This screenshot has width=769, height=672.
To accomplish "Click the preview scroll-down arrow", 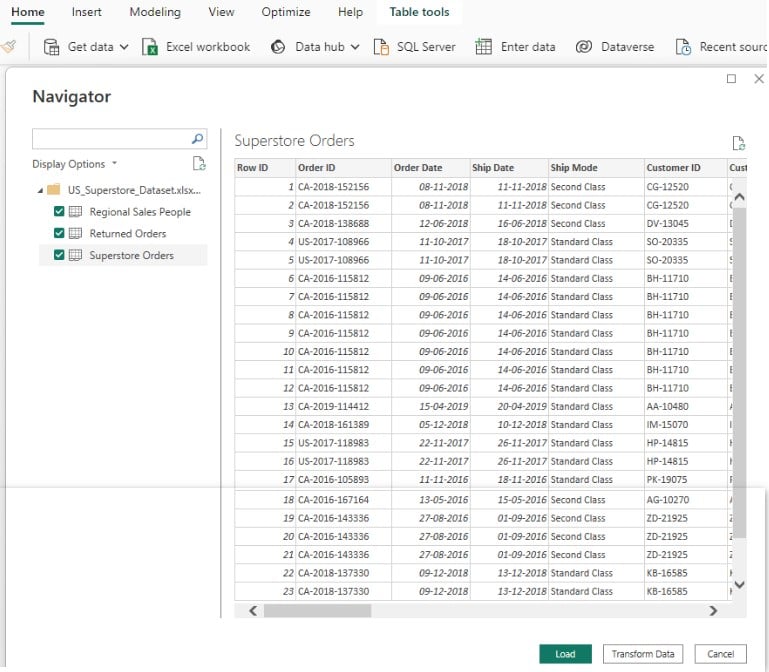I will 740,585.
